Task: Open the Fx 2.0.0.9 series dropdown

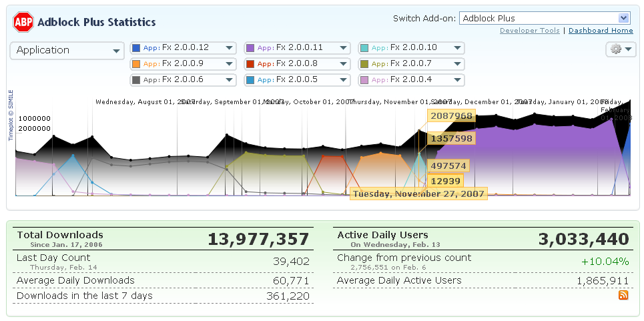Action: pos(183,63)
